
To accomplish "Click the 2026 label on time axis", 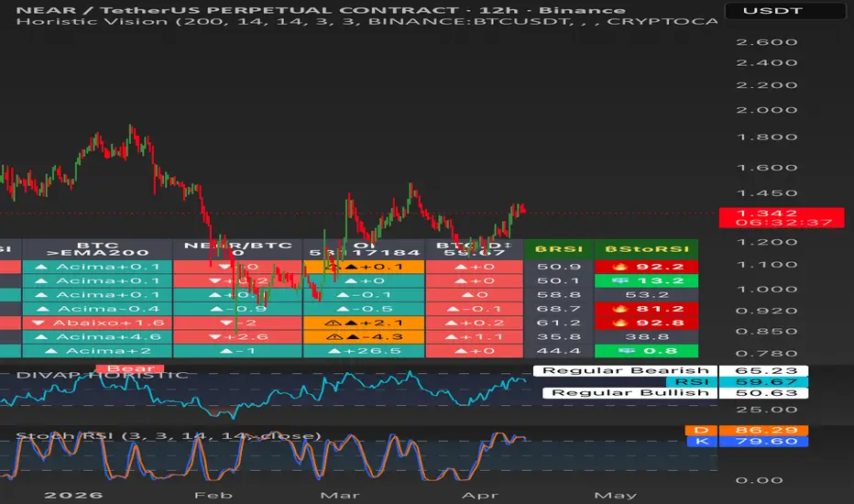I will [73, 495].
